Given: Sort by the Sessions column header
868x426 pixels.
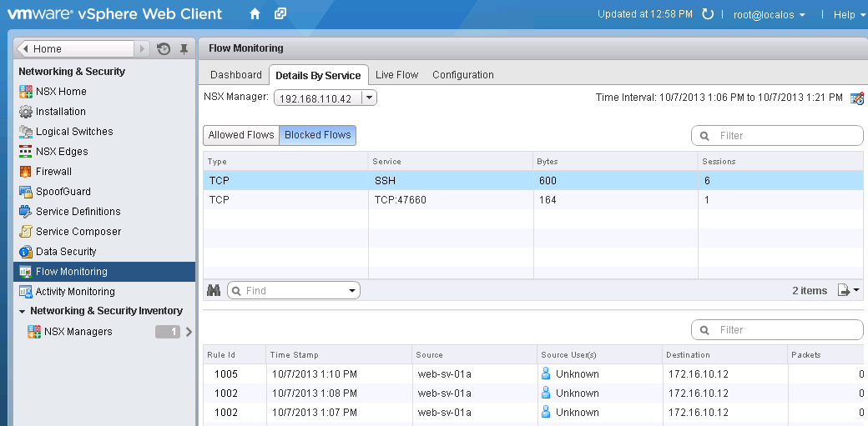Looking at the screenshot, I should 780,162.
